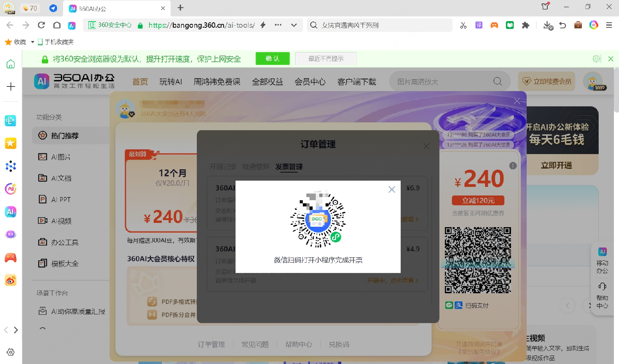Switch to the 开通记录 tab
This screenshot has width=619, height=364.
[223, 167]
